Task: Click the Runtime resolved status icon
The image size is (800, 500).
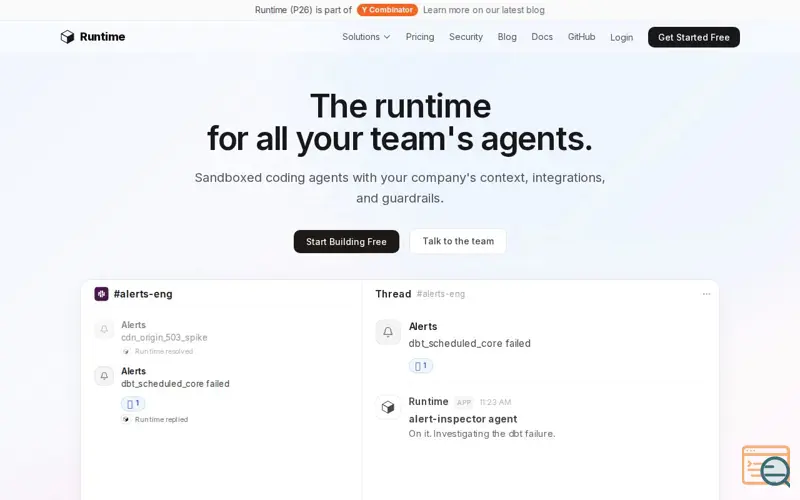Action: 126,351
